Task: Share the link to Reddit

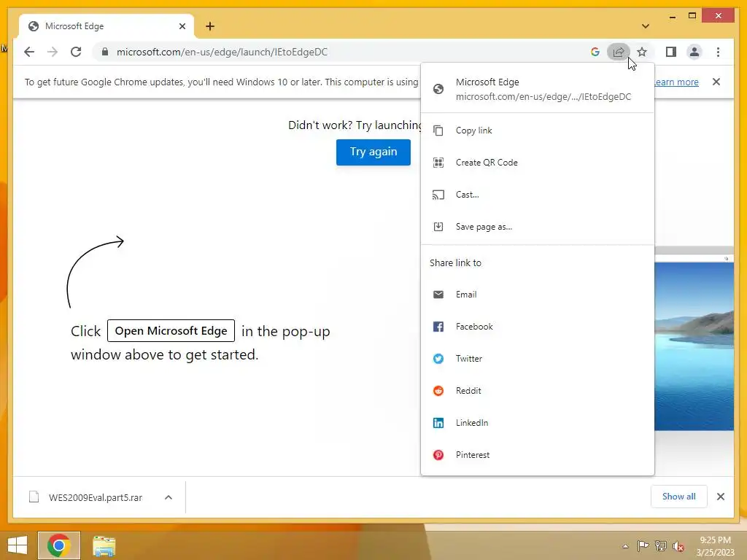Action: click(538, 391)
